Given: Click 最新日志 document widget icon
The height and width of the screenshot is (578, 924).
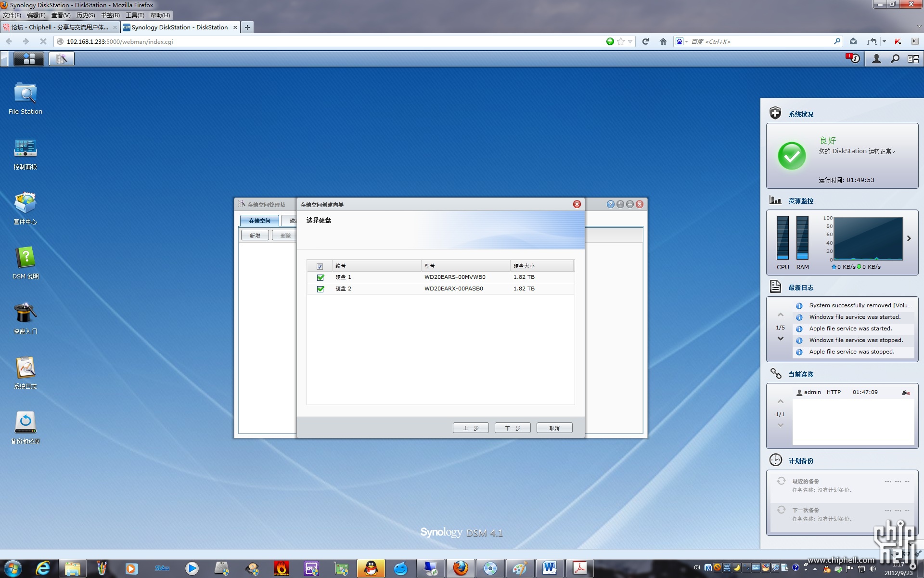Looking at the screenshot, I should tap(775, 287).
